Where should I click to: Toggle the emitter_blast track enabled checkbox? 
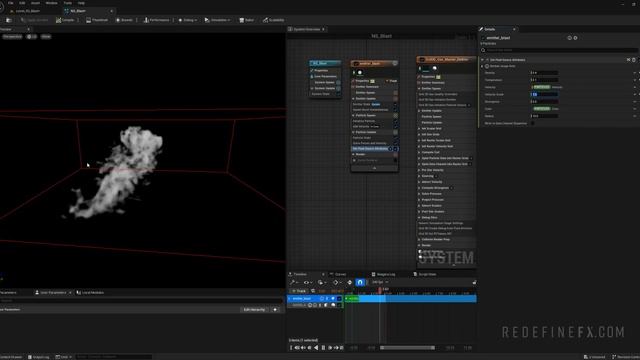click(339, 299)
